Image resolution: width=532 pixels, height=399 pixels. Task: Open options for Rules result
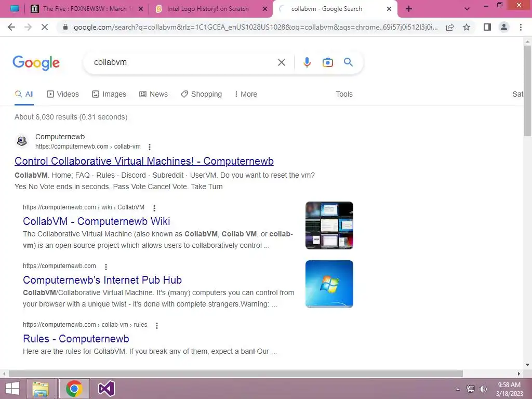pyautogui.click(x=157, y=325)
